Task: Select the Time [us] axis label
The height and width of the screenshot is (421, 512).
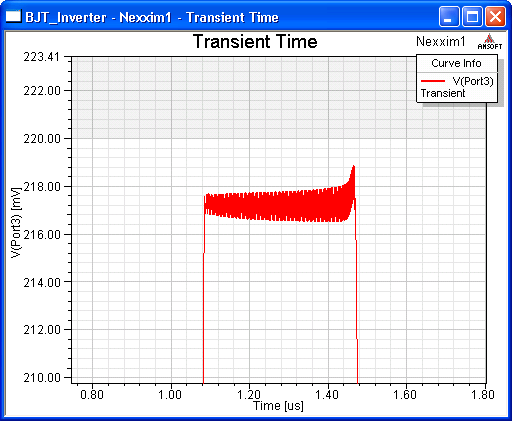Action: pyautogui.click(x=278, y=406)
